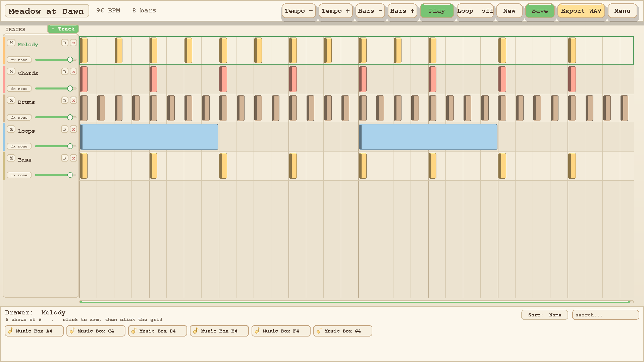Delete the Drums track
This screenshot has height=362, width=644.
pyautogui.click(x=73, y=101)
